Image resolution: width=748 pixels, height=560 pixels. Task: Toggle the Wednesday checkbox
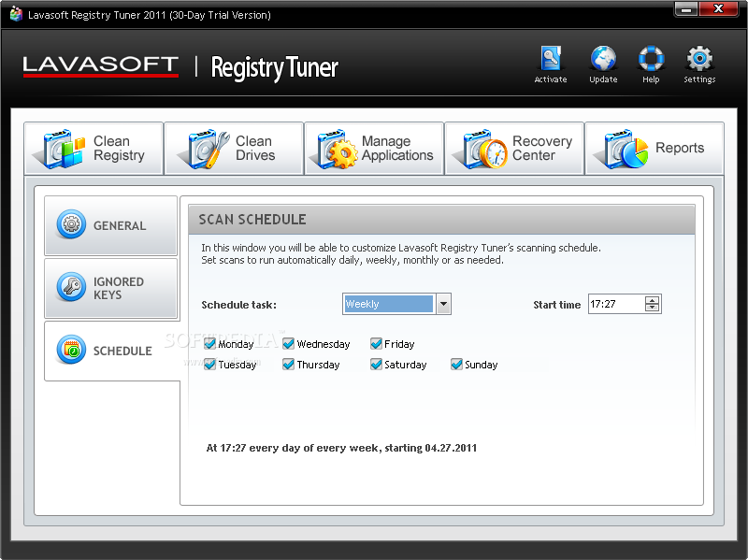point(288,343)
